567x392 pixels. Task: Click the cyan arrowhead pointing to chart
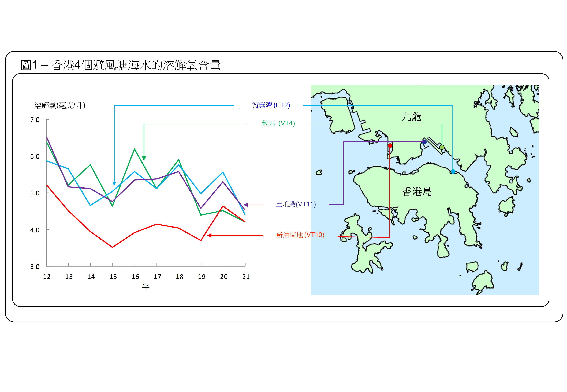pyautogui.click(x=114, y=183)
